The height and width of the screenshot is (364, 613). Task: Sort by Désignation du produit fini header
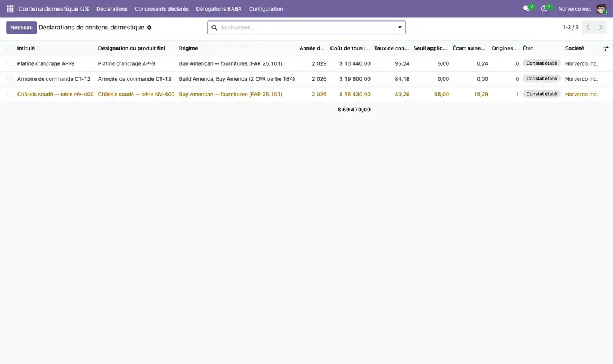click(131, 48)
